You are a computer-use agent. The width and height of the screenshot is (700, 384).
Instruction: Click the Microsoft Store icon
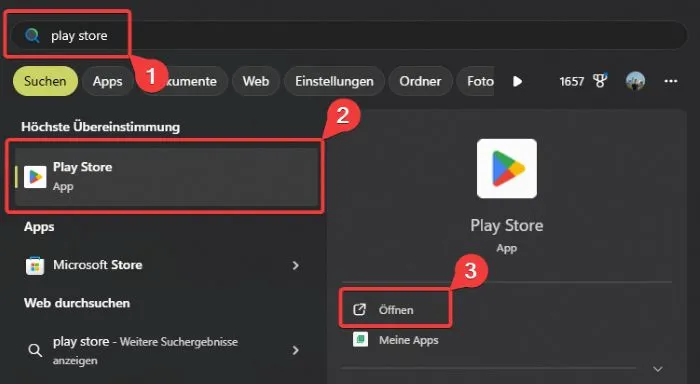pyautogui.click(x=35, y=266)
